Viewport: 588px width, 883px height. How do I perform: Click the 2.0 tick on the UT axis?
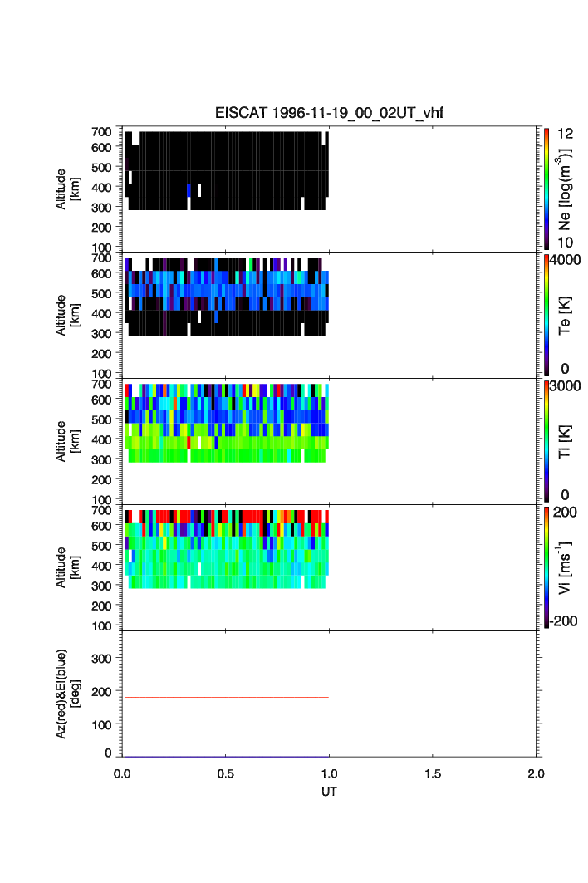tap(535, 773)
